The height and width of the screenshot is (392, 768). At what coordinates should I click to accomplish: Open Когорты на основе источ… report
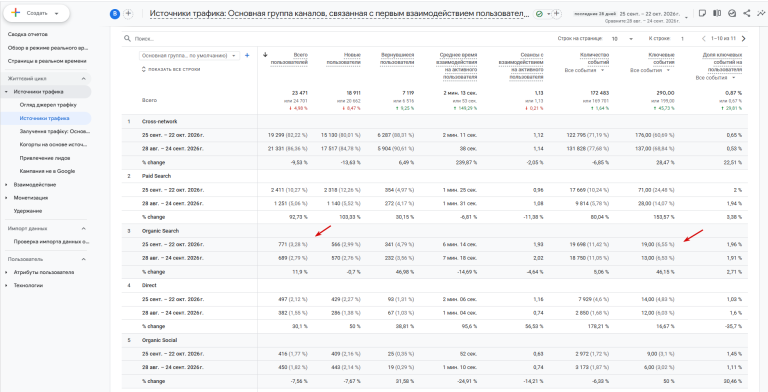[x=53, y=145]
